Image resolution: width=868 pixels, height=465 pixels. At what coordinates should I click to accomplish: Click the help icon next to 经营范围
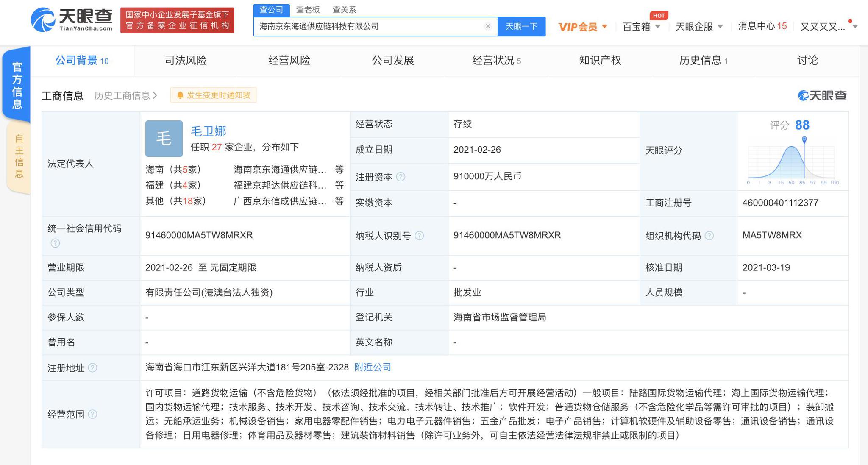[92, 414]
